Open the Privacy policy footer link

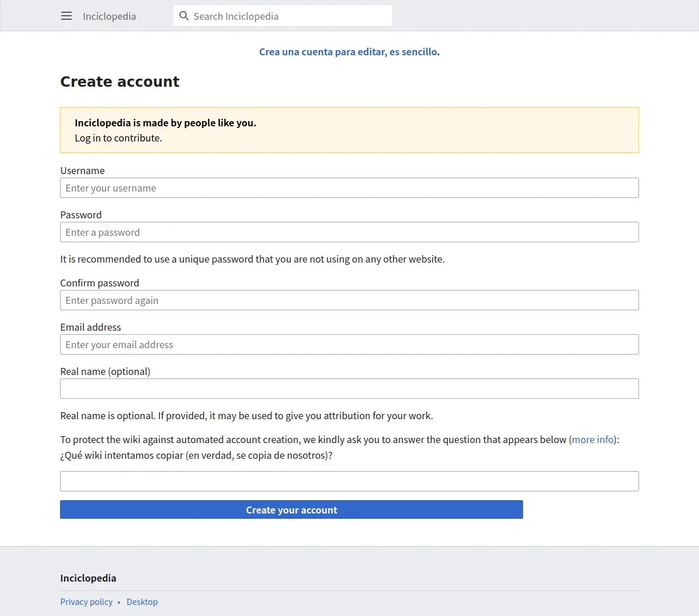pyautogui.click(x=86, y=602)
